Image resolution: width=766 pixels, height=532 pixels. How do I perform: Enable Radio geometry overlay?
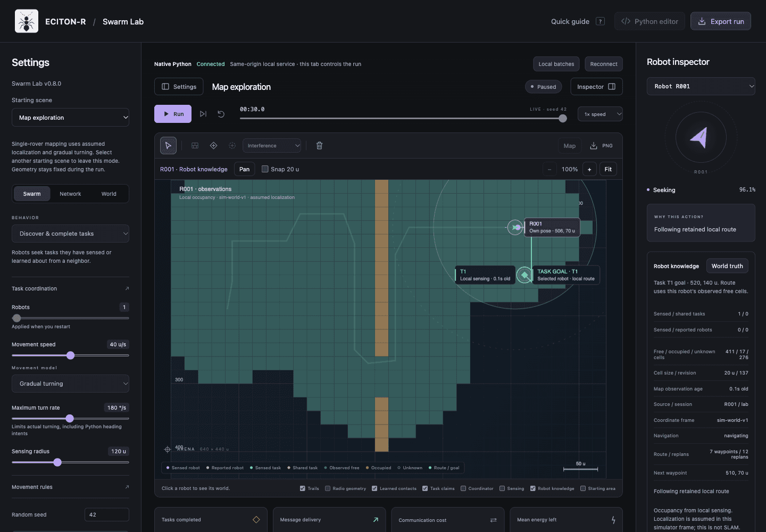tap(328, 488)
